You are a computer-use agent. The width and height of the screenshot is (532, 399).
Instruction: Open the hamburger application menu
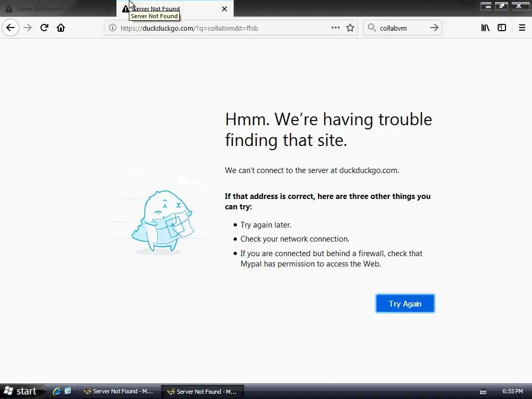pos(522,28)
